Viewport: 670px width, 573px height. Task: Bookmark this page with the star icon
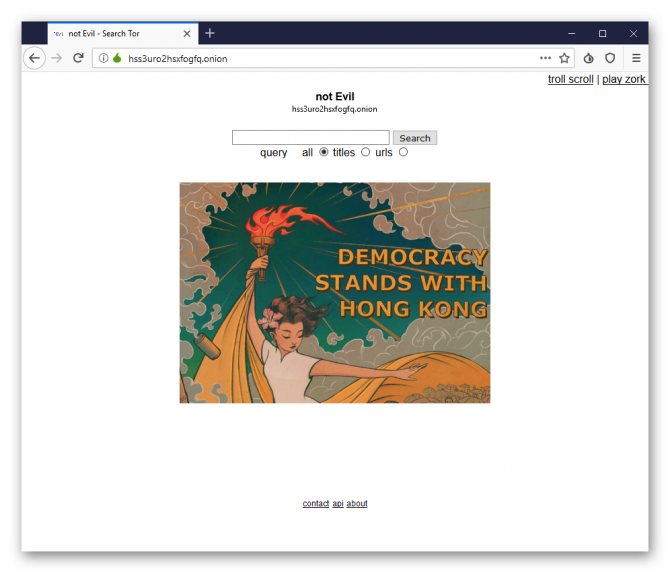pyautogui.click(x=564, y=58)
